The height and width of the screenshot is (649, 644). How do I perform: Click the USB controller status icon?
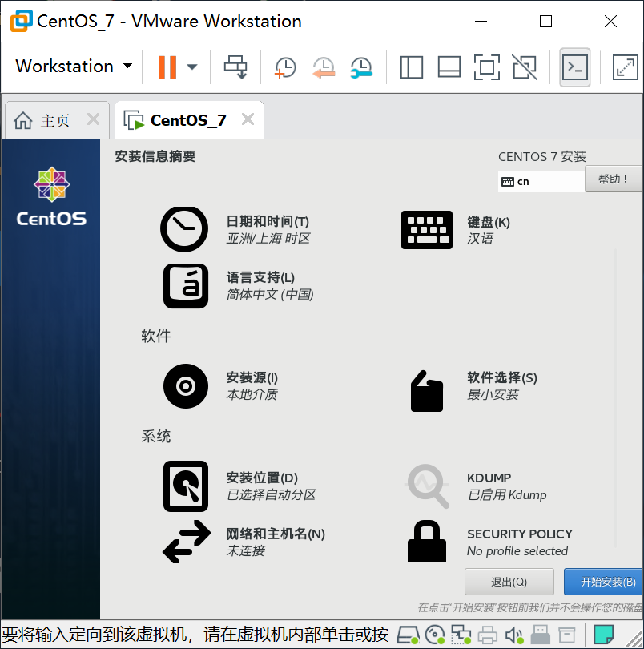(540, 634)
